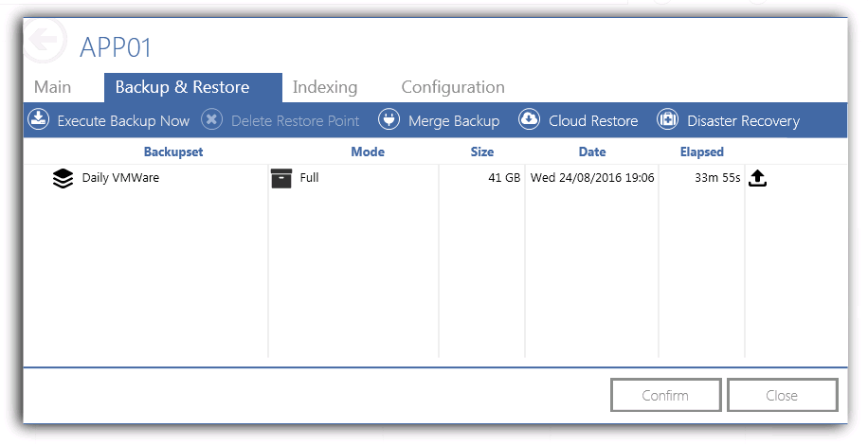
Task: Click the Delete Restore Point X icon
Action: coord(211,119)
